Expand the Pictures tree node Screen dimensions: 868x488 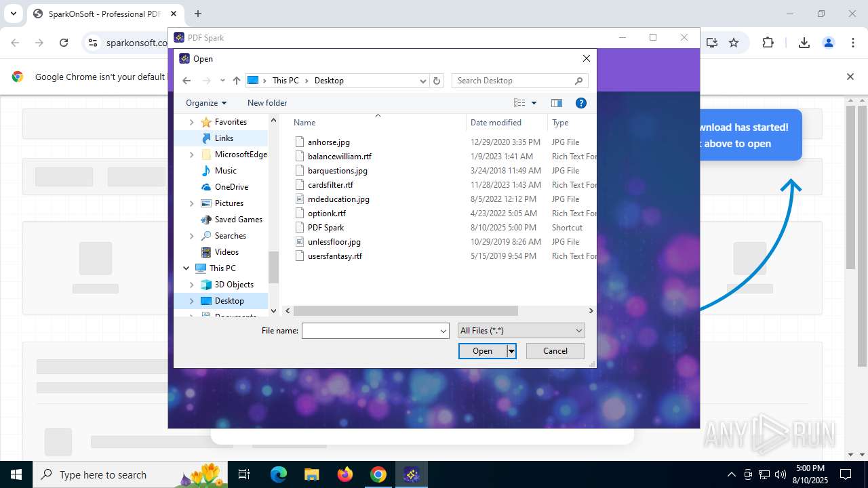191,203
